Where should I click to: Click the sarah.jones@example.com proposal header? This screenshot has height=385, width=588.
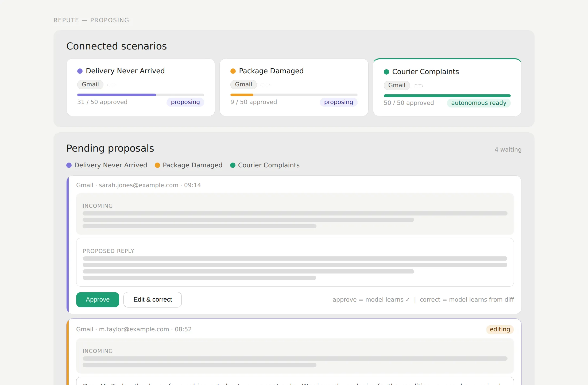point(138,185)
